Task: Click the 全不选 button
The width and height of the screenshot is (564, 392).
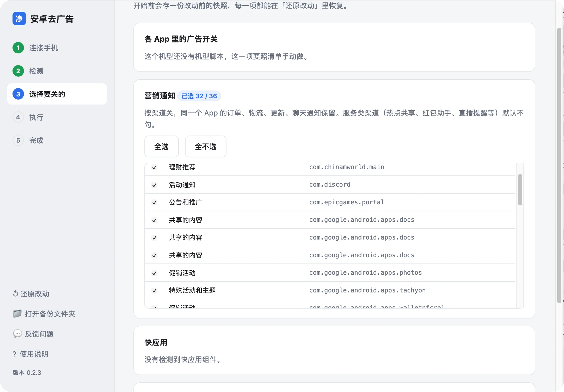Action: pos(206,146)
